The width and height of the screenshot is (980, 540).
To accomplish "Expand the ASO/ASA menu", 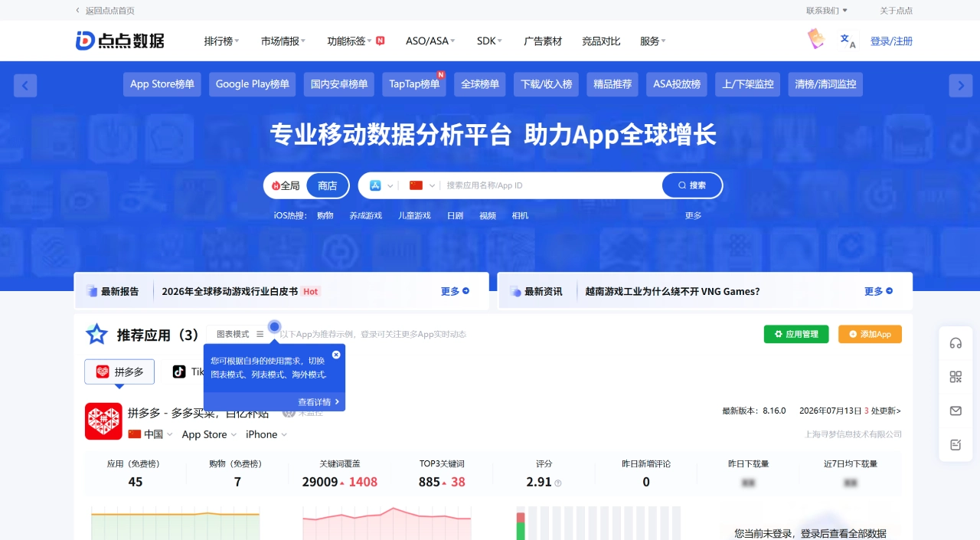I will click(430, 41).
